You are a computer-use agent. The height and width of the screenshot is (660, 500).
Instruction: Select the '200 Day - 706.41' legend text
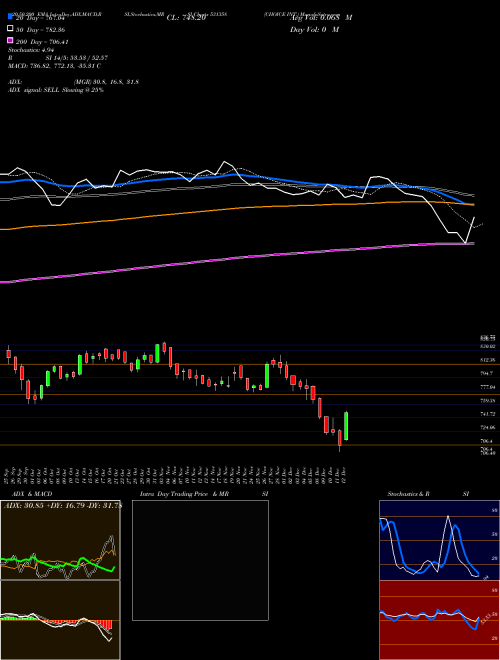(42, 42)
